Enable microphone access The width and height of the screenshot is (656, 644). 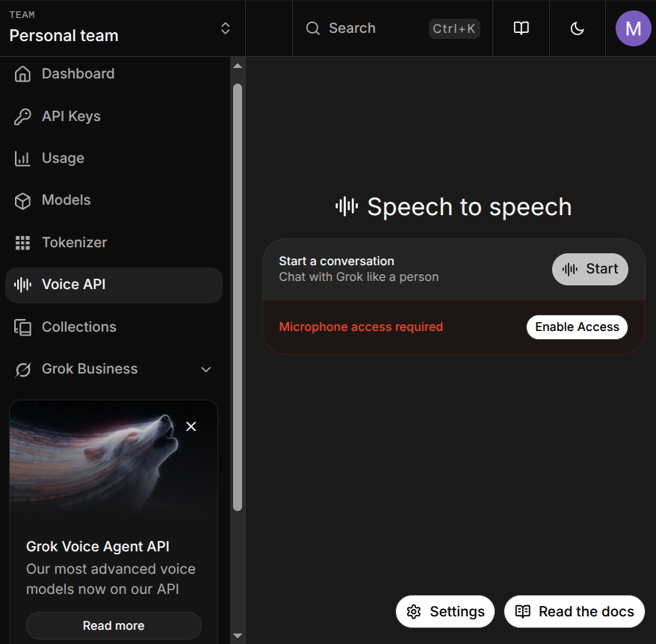pyautogui.click(x=577, y=326)
